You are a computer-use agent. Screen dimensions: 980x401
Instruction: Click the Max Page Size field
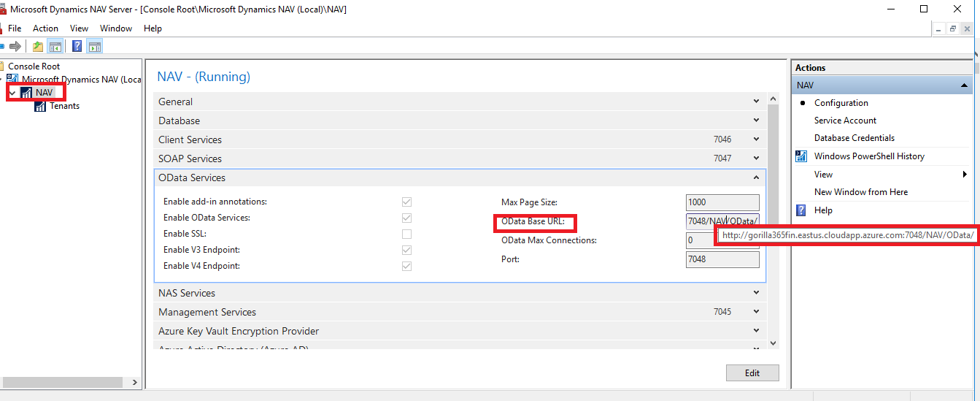coord(722,202)
